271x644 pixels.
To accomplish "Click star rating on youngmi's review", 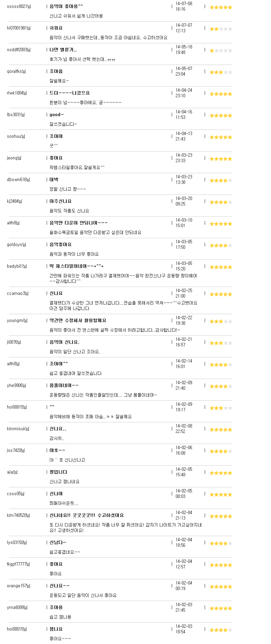I will click(221, 321).
